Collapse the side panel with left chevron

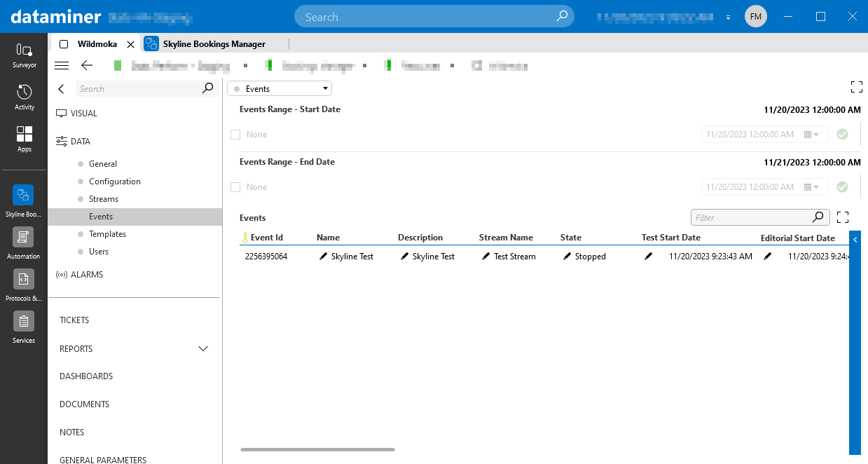coord(61,89)
